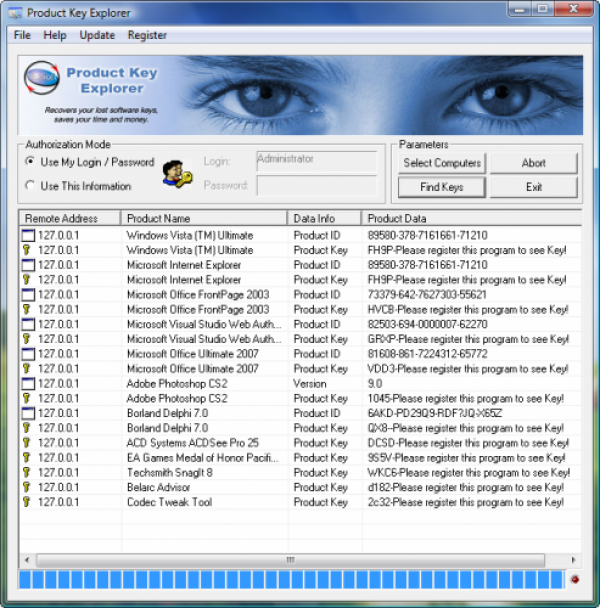Open the Register menu

click(x=147, y=35)
